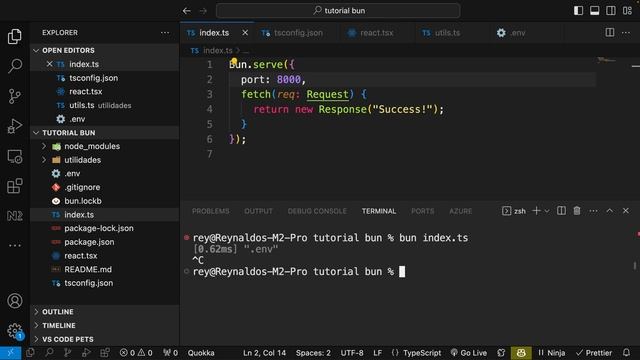Open Run and Debug view
Image resolution: width=640 pixels, height=360 pixels.
pyautogui.click(x=15, y=126)
